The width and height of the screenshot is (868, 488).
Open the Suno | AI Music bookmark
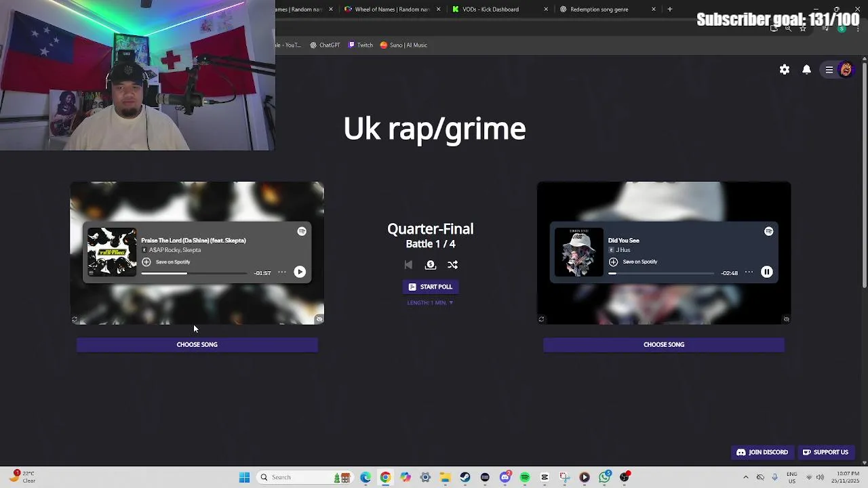point(403,45)
